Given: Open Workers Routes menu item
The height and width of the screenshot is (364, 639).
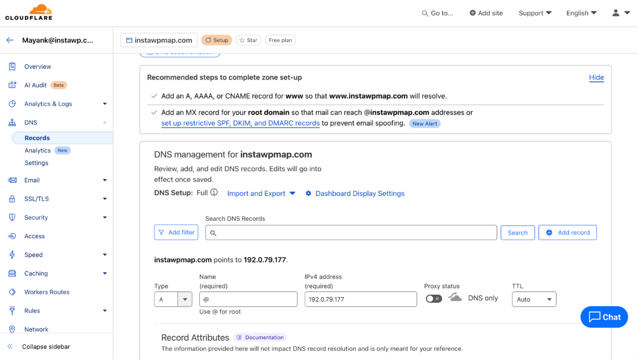Looking at the screenshot, I should 47,292.
